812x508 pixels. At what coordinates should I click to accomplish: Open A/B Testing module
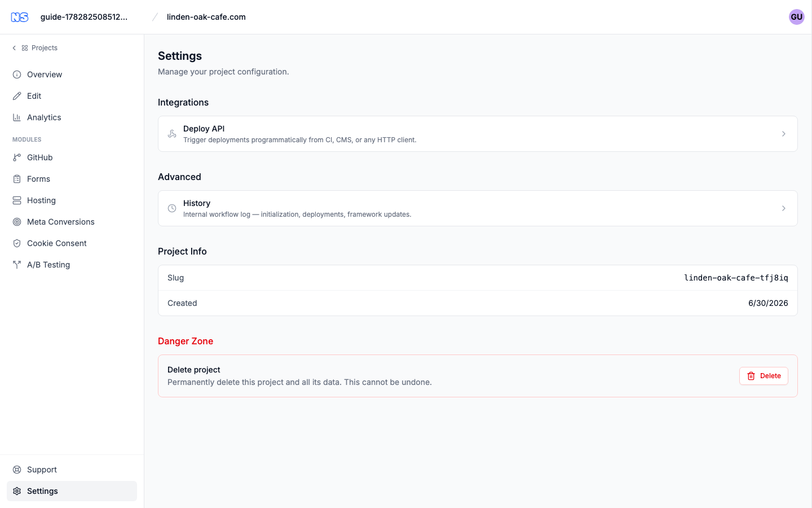72,265
